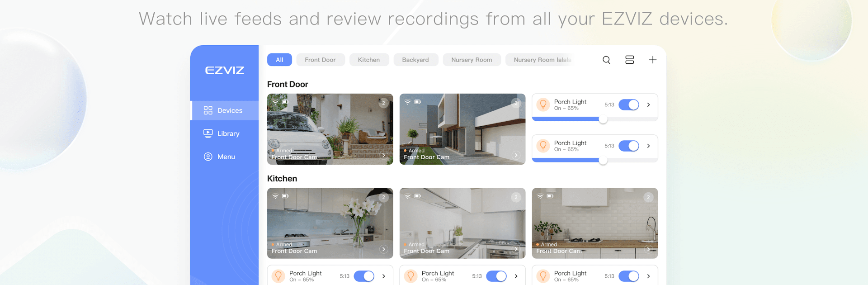Open Kitchen tile wall camera feed
The height and width of the screenshot is (285, 868).
(595, 223)
